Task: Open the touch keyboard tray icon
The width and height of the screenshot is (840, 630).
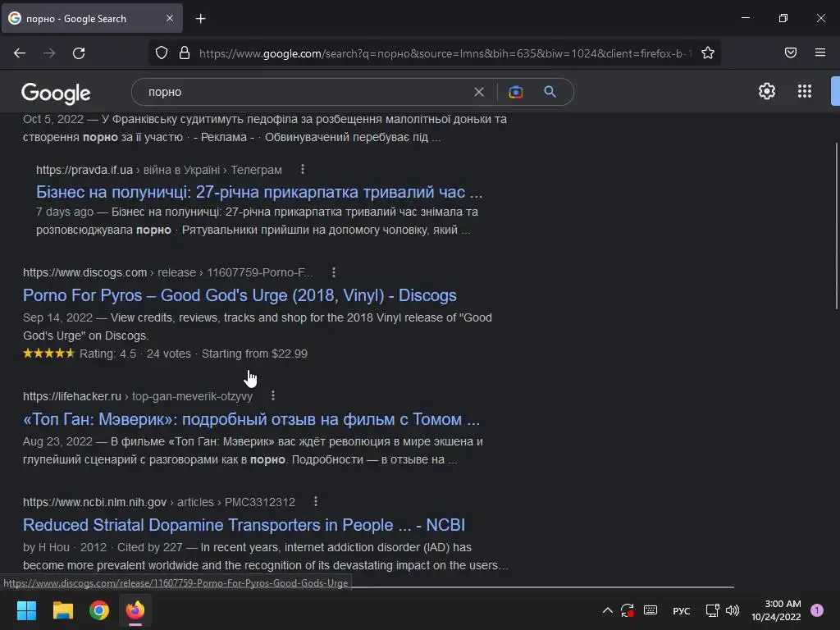Action: click(x=651, y=610)
